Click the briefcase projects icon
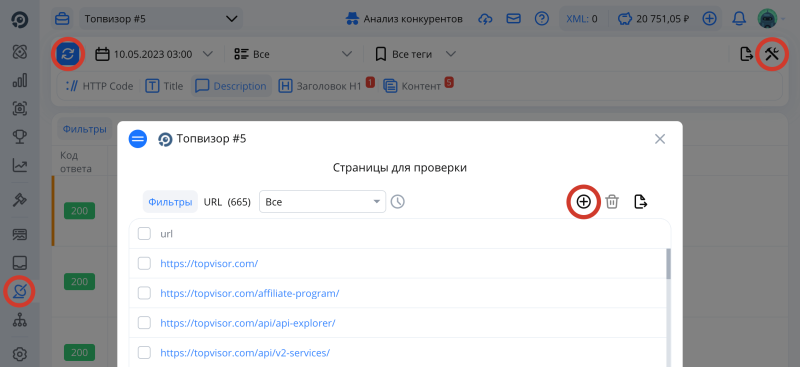 (62, 19)
